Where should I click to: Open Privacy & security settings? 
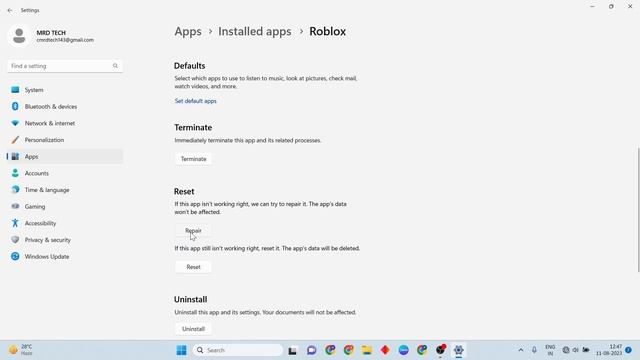pyautogui.click(x=64, y=240)
